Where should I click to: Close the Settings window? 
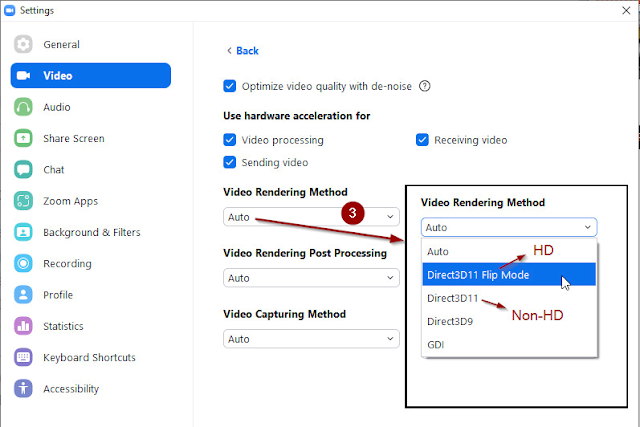click(626, 10)
